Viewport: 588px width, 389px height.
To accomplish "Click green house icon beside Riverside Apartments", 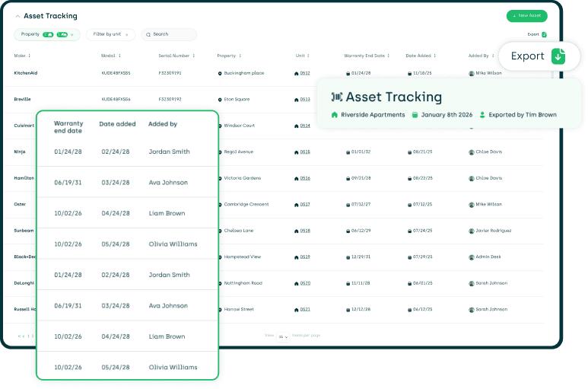I will tap(335, 115).
